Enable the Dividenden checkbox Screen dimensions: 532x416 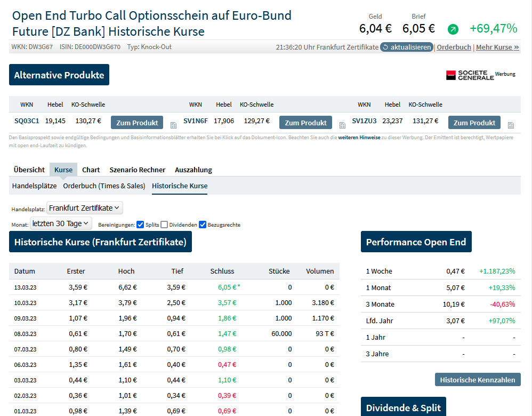164,225
